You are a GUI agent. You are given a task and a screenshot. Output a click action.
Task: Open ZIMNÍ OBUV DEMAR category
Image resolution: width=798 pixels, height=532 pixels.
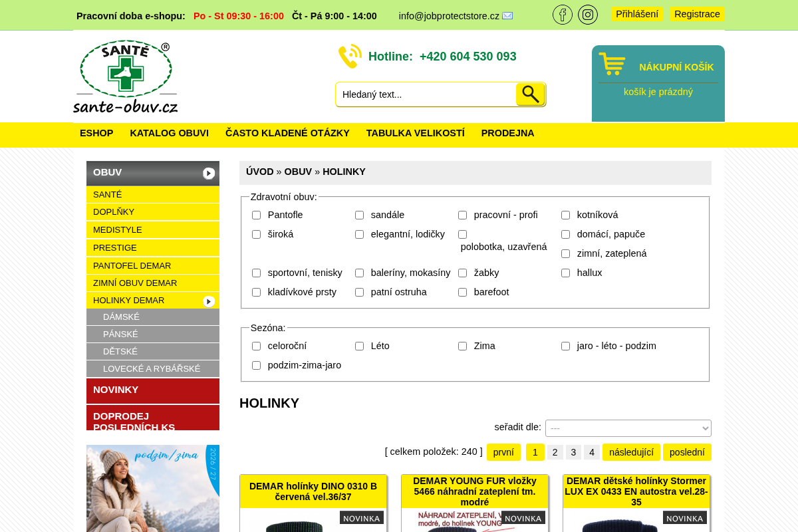click(x=153, y=283)
